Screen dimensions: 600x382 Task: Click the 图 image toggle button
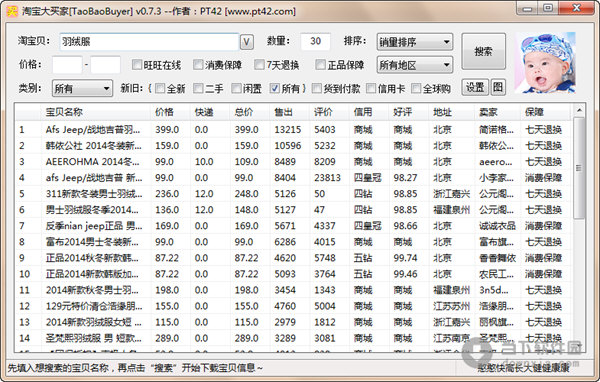point(497,88)
